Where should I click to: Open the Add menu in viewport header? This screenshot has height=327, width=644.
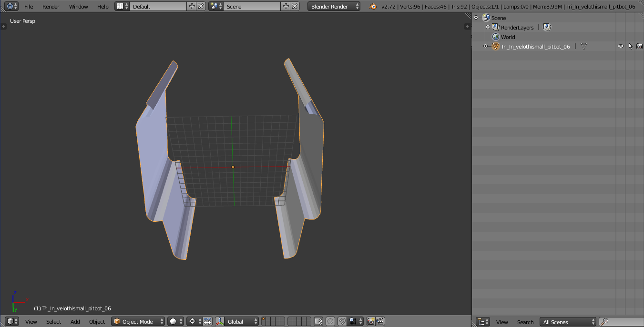75,321
